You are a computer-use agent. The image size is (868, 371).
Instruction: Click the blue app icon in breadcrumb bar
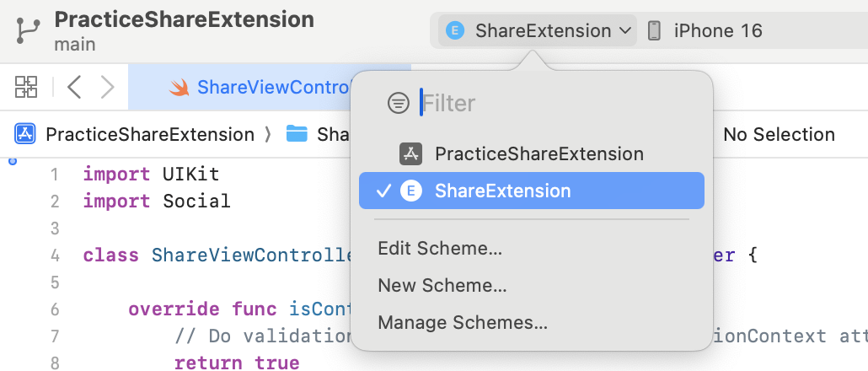pyautogui.click(x=24, y=134)
